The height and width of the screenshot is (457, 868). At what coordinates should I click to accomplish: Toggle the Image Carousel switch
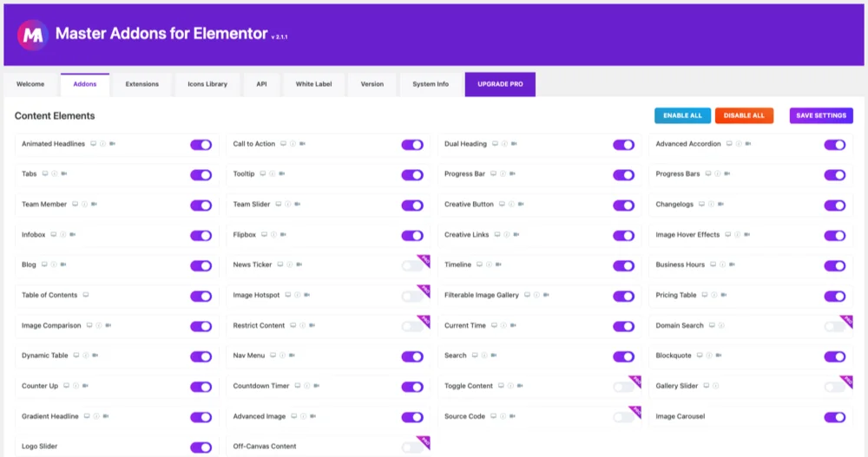835,417
